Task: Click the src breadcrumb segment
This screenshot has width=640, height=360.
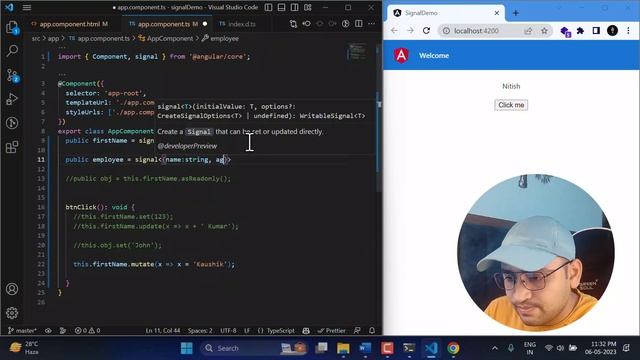Action: 36,39
